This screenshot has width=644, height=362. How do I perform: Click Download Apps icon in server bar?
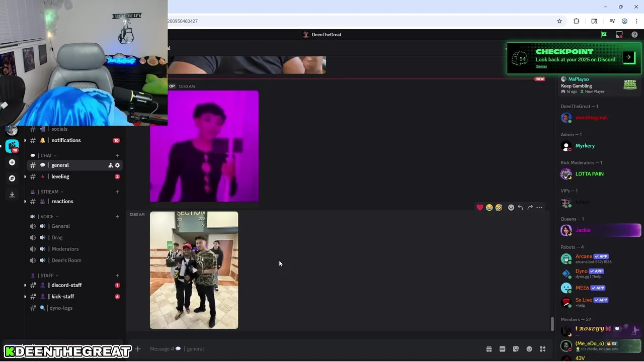tap(12, 194)
